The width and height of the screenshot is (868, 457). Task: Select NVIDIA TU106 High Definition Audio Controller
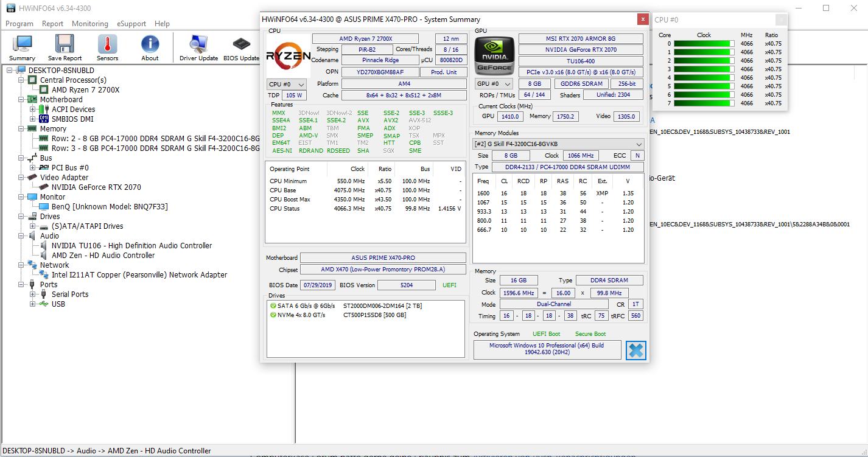[131, 246]
